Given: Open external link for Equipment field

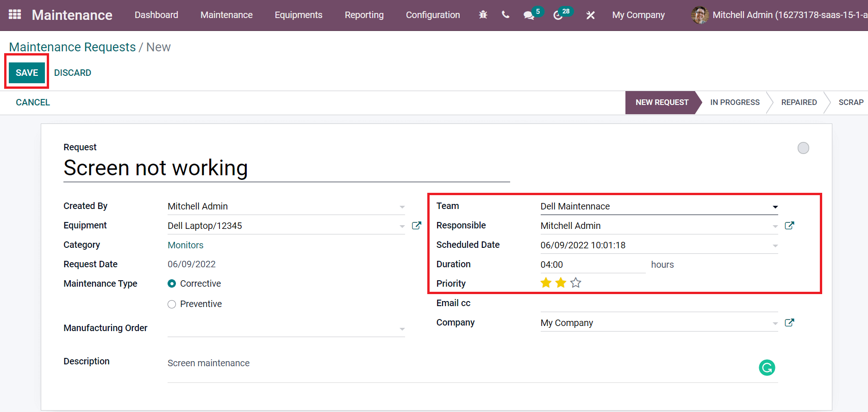Looking at the screenshot, I should [417, 225].
